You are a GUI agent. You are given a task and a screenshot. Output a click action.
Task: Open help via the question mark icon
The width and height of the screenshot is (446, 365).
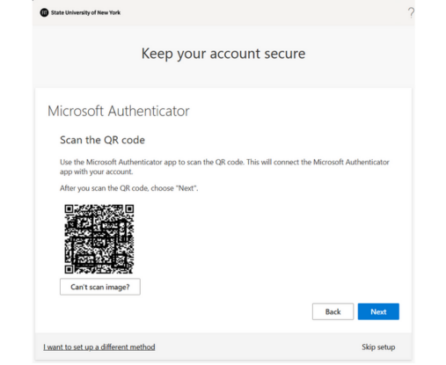[411, 13]
